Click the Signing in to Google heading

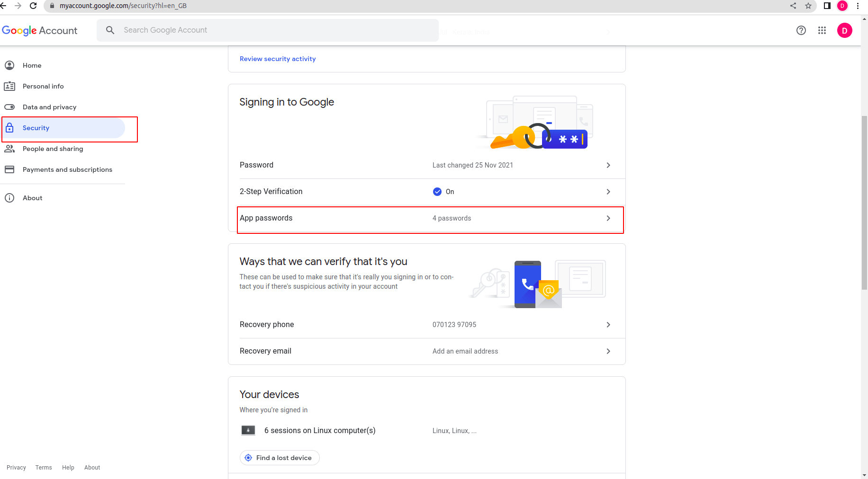pyautogui.click(x=287, y=102)
